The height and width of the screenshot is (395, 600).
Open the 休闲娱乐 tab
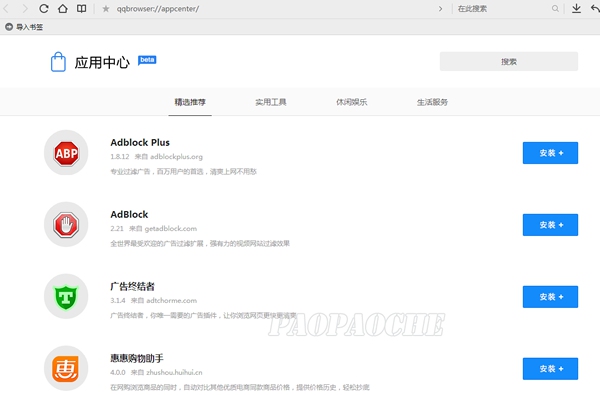coord(352,102)
